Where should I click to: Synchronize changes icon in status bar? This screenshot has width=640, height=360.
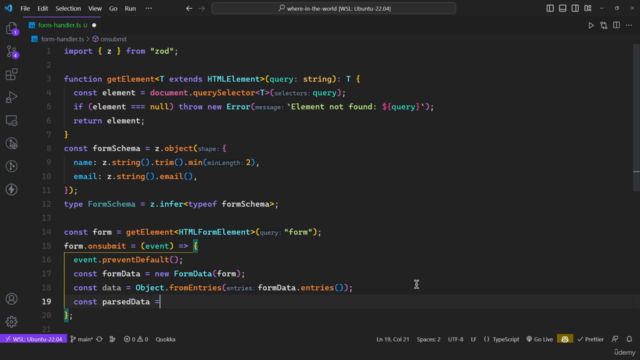tap(100, 339)
